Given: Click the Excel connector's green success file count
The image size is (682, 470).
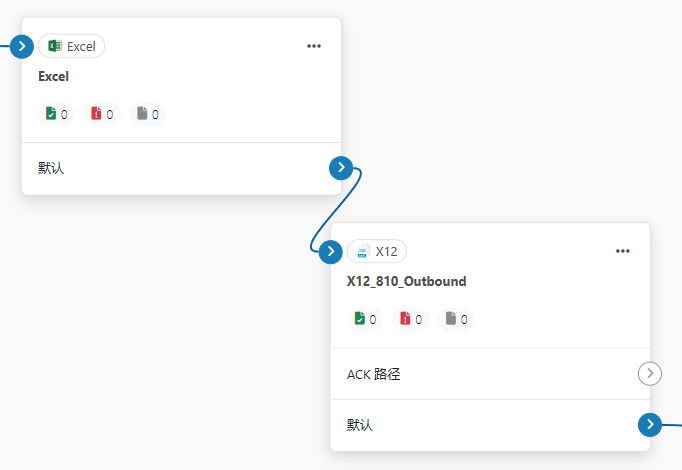Looking at the screenshot, I should click(x=56, y=114).
